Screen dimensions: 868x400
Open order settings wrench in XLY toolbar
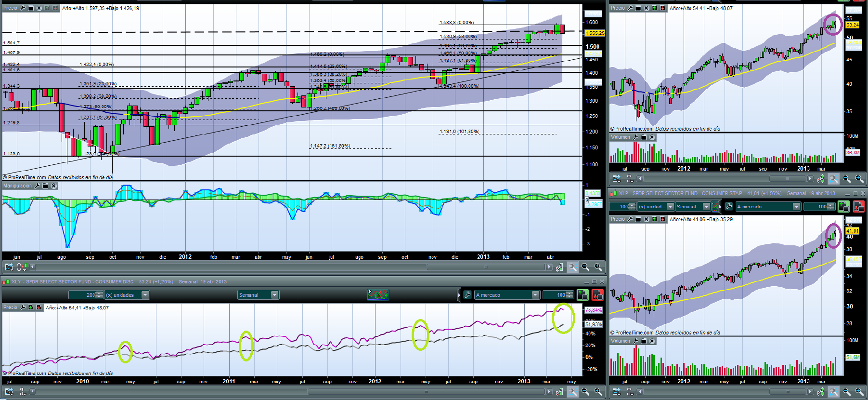point(467,295)
